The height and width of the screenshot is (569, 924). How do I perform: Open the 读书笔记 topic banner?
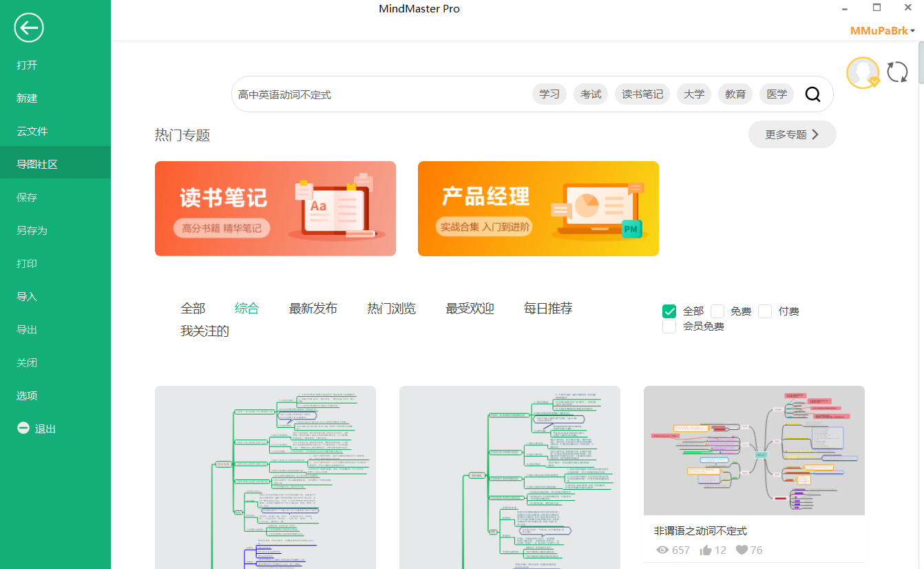(275, 209)
